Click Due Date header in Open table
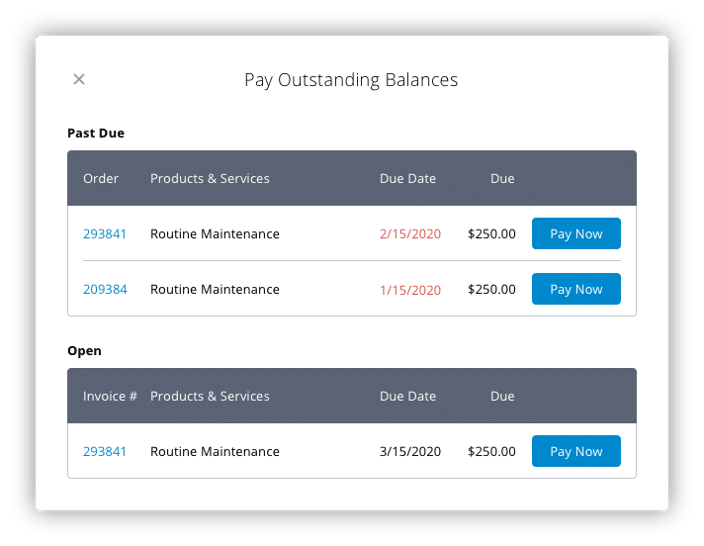 point(408,397)
